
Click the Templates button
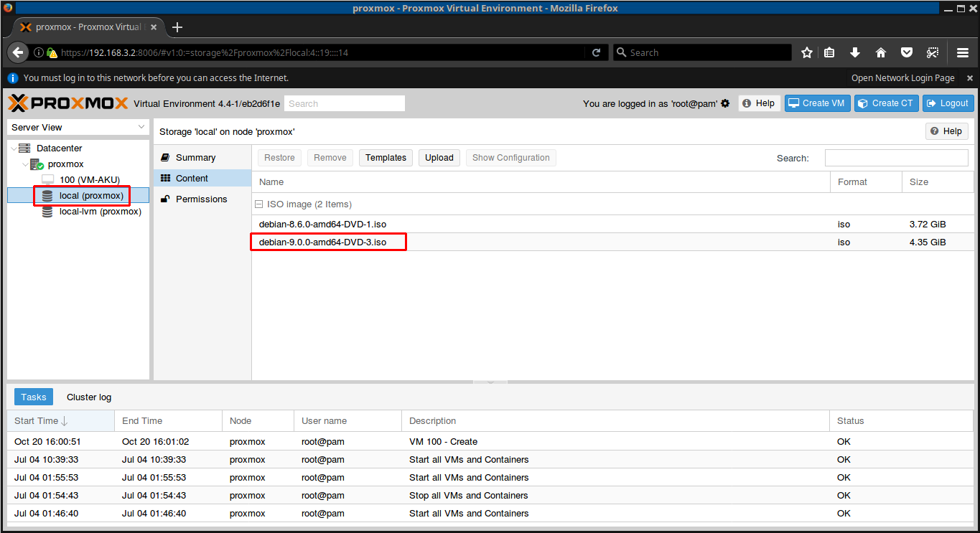pos(386,158)
